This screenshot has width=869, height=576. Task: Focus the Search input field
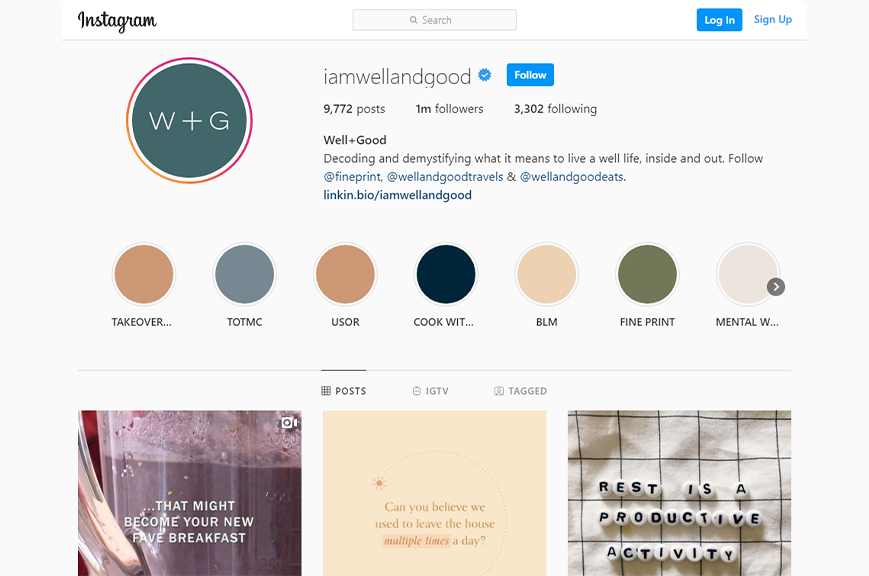[x=434, y=20]
